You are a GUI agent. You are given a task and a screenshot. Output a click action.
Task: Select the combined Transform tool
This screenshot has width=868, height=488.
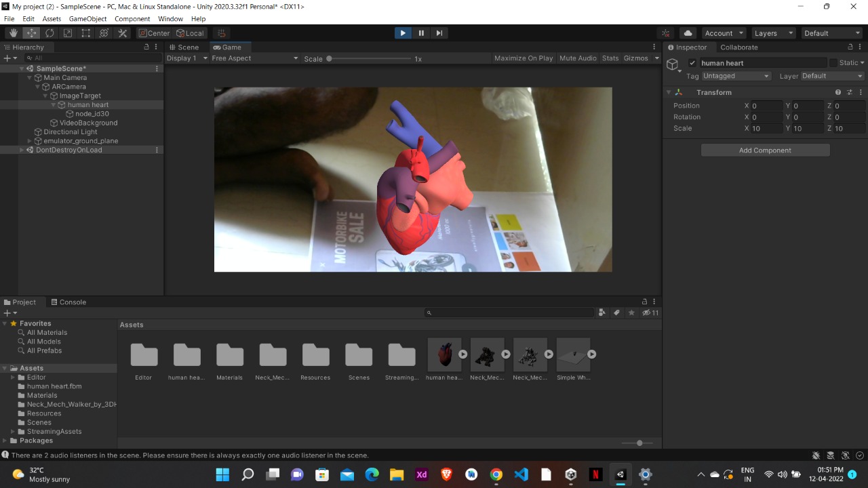tap(104, 33)
